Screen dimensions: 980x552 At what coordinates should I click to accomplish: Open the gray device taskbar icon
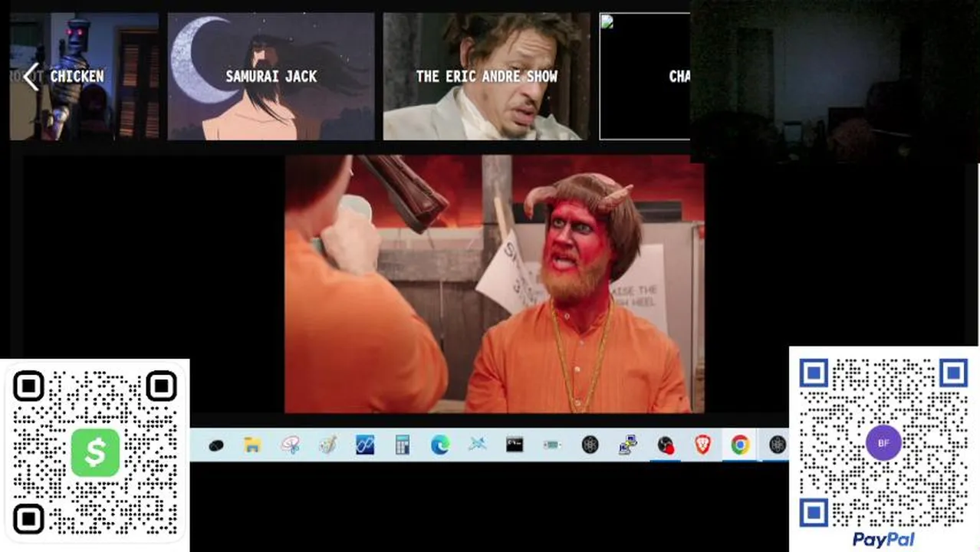click(552, 445)
